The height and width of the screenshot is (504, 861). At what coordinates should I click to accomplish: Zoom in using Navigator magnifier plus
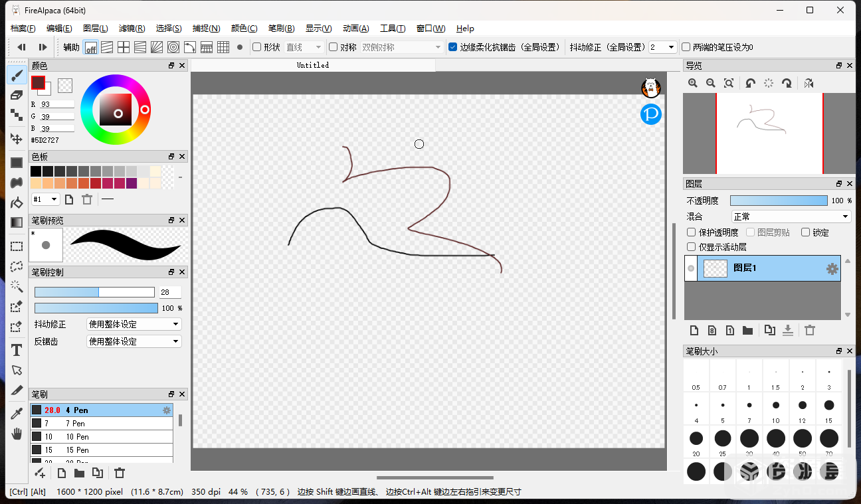pos(693,83)
